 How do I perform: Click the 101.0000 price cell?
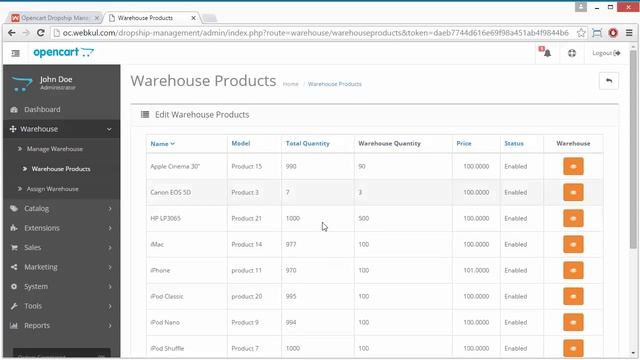(x=476, y=270)
